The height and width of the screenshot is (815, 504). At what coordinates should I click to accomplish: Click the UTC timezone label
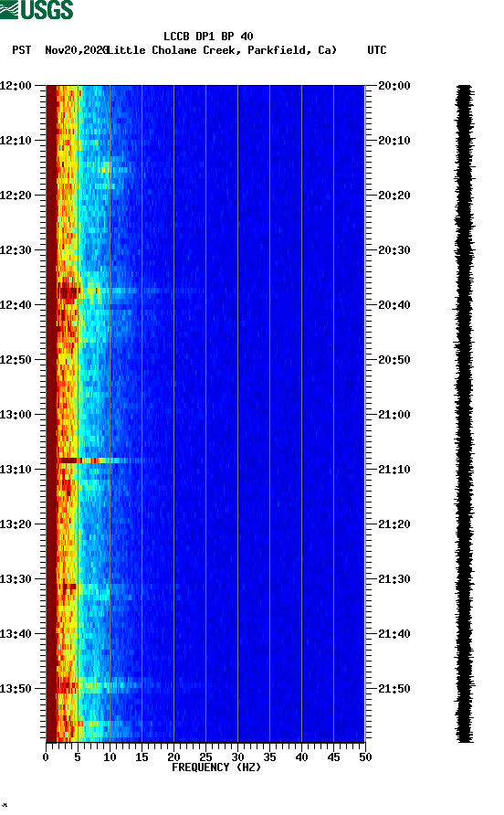click(377, 50)
